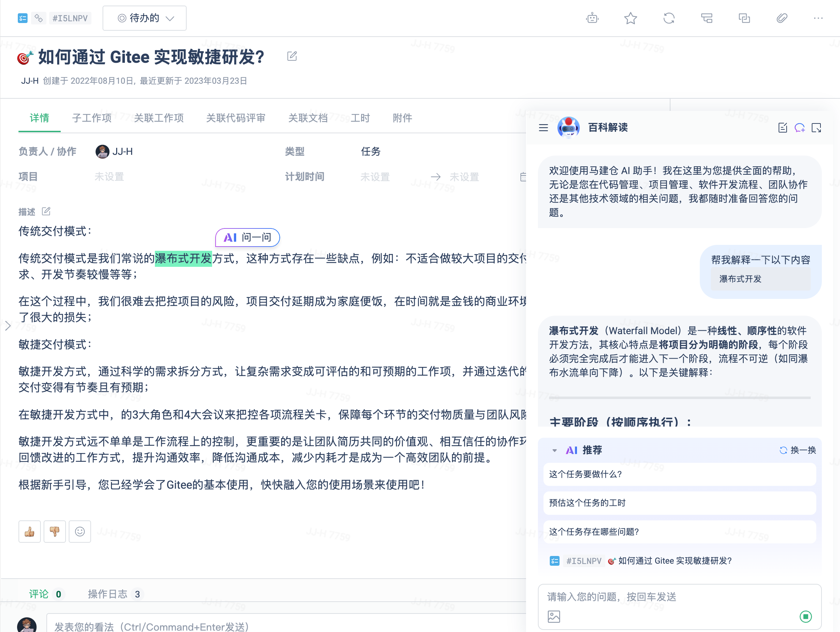The width and height of the screenshot is (840, 632).
Task: Open the 关联文档 tab
Action: (x=308, y=118)
